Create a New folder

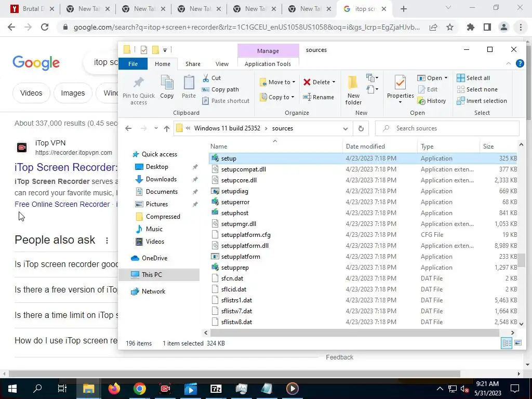pos(353,90)
